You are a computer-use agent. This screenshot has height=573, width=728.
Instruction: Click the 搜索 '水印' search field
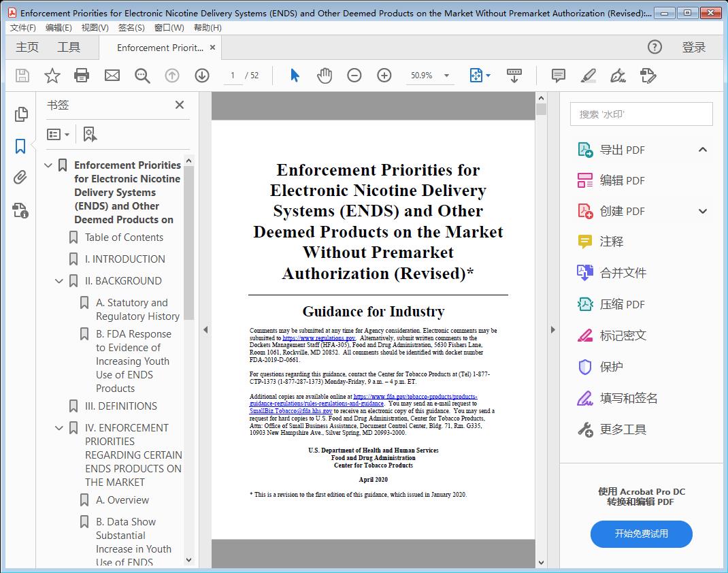tap(640, 114)
